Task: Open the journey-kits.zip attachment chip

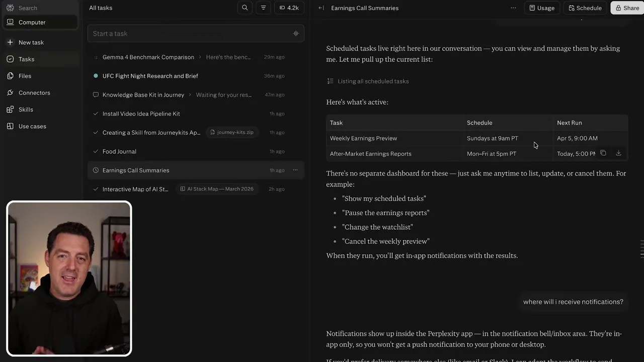Action: pos(231,132)
